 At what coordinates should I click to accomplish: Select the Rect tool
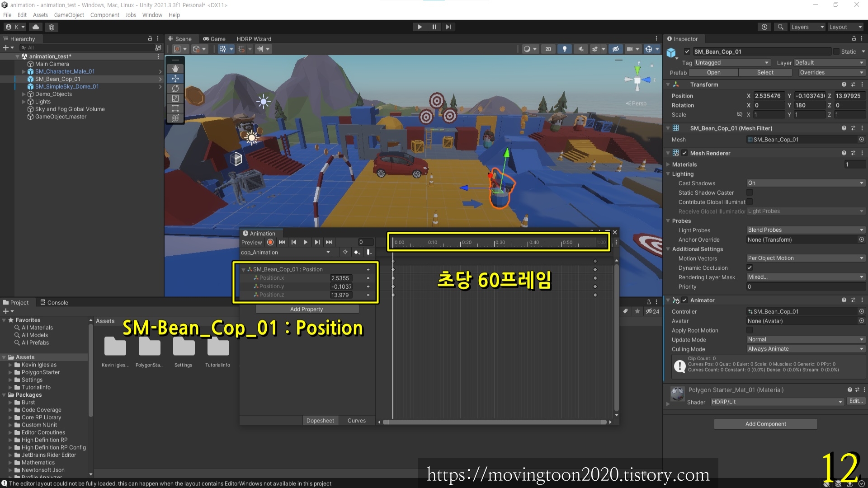[175, 108]
